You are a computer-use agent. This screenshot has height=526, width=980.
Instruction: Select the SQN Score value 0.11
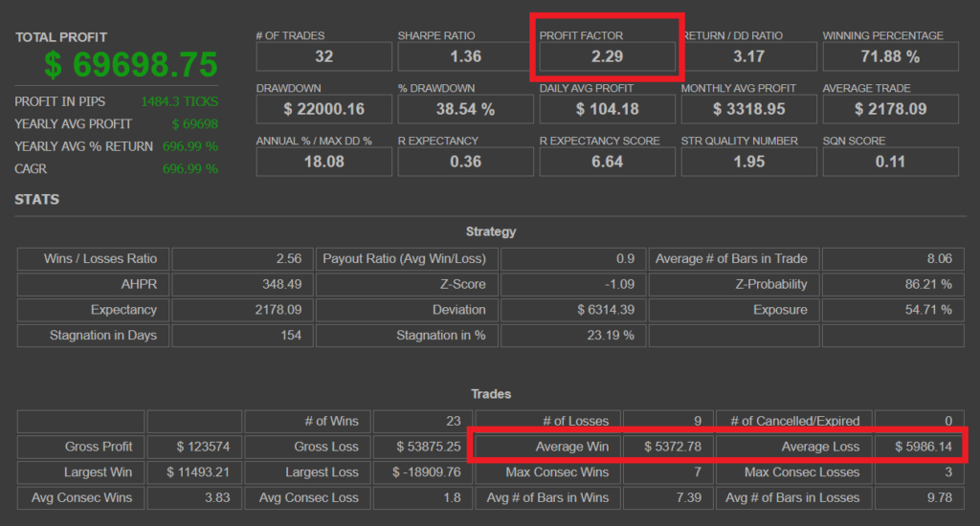pyautogui.click(x=890, y=162)
